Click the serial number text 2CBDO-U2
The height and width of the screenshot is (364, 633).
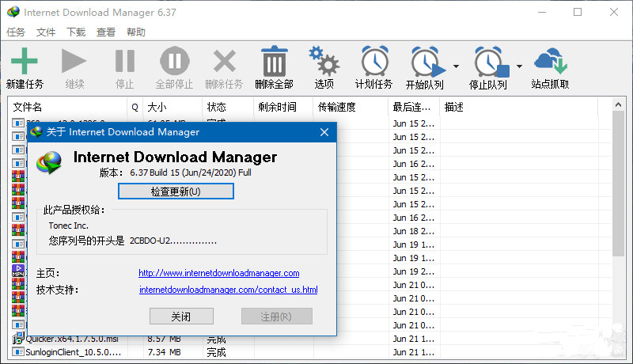click(x=172, y=241)
